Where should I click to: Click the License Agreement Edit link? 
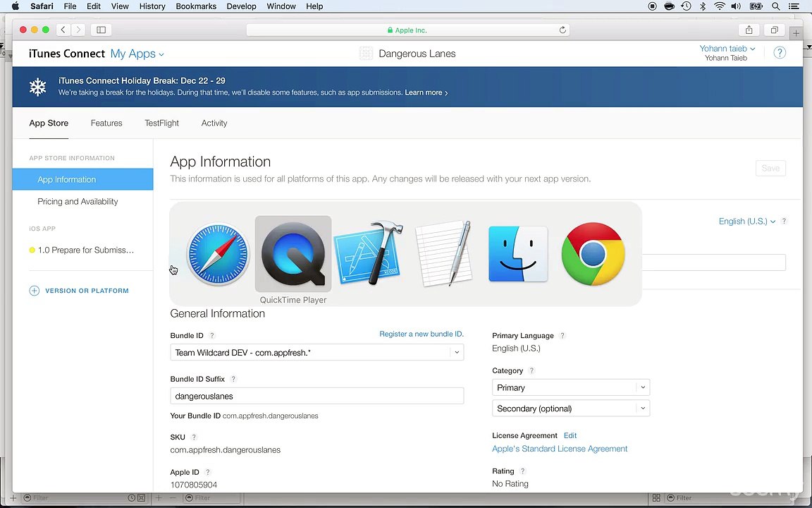[570, 435]
